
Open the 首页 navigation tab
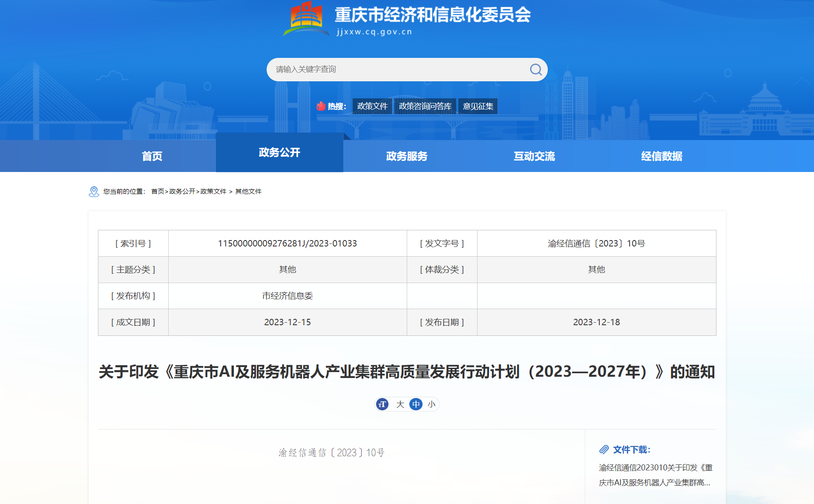[152, 156]
